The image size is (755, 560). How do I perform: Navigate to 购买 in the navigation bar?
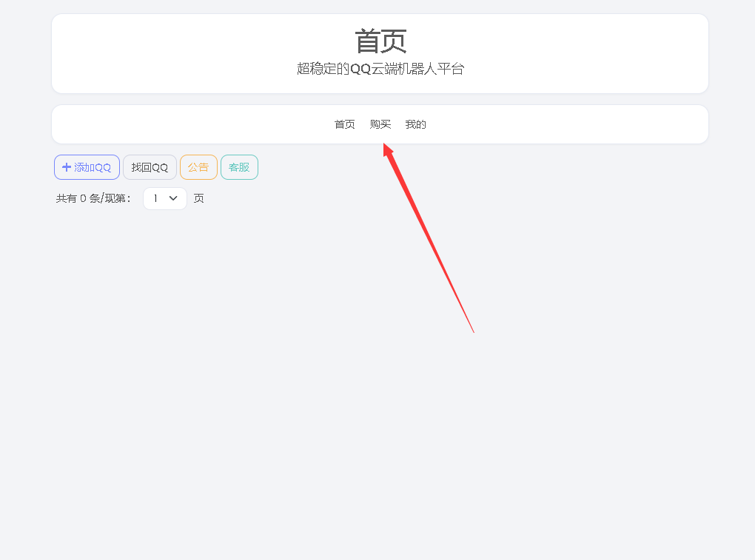pos(380,124)
